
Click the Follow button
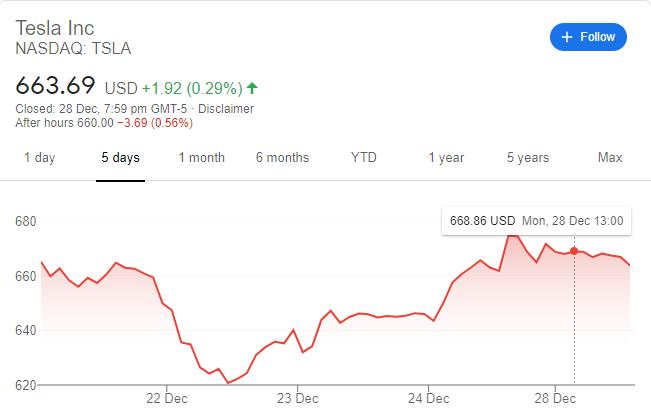[588, 37]
